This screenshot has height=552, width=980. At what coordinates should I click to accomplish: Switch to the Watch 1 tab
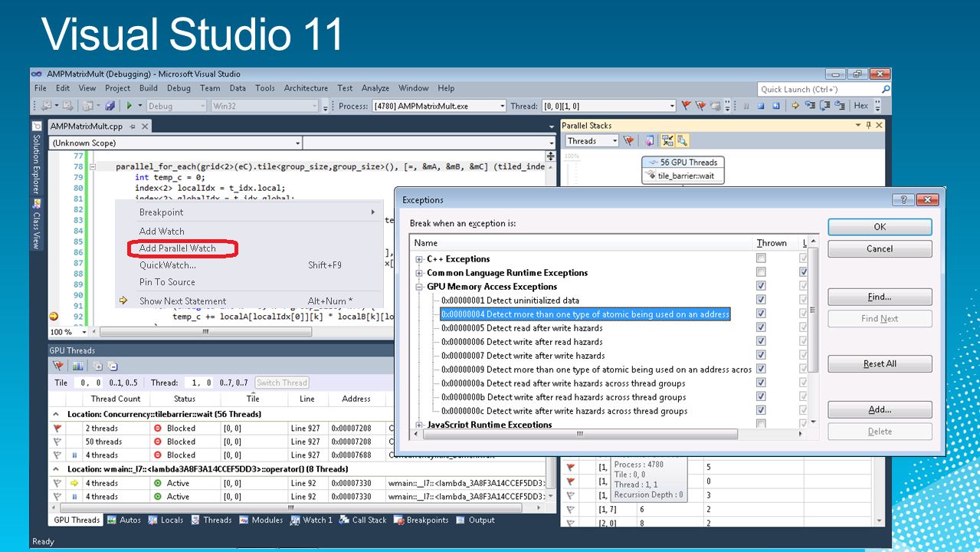tap(311, 520)
